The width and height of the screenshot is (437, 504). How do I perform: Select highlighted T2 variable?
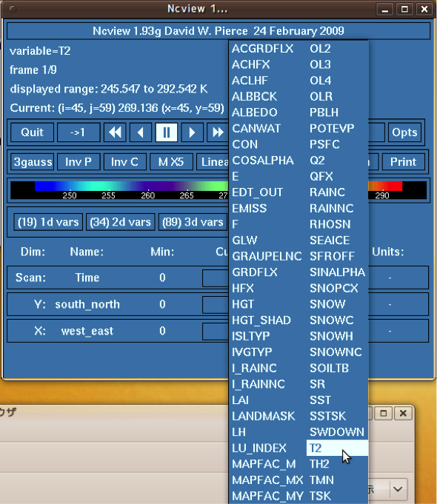click(x=337, y=448)
